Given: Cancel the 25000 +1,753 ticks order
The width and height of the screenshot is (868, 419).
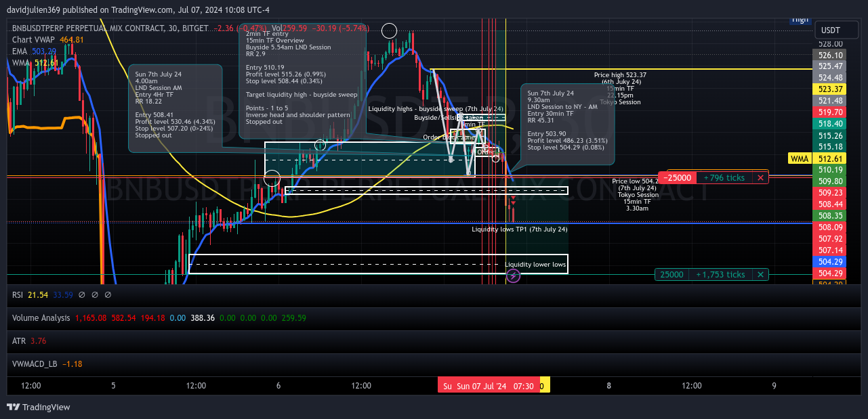Looking at the screenshot, I should tap(760, 274).
